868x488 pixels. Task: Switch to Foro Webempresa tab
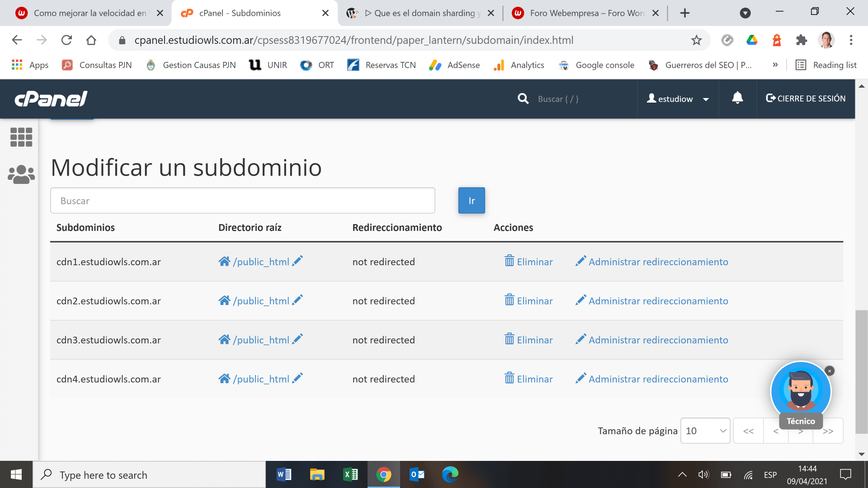pyautogui.click(x=585, y=13)
